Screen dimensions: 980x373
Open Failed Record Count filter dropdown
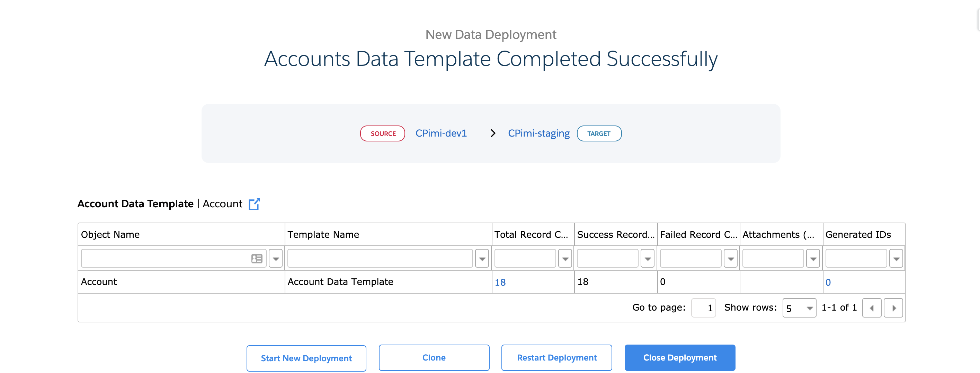[730, 259]
